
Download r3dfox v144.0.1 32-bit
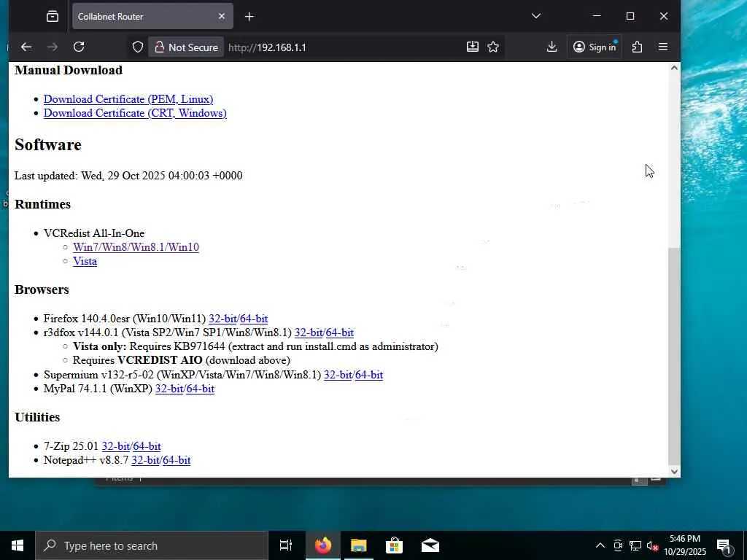click(309, 332)
